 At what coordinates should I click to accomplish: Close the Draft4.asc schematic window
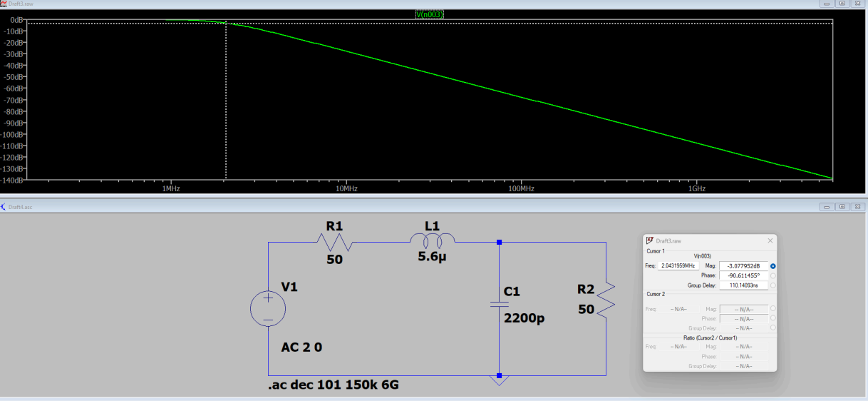(857, 206)
